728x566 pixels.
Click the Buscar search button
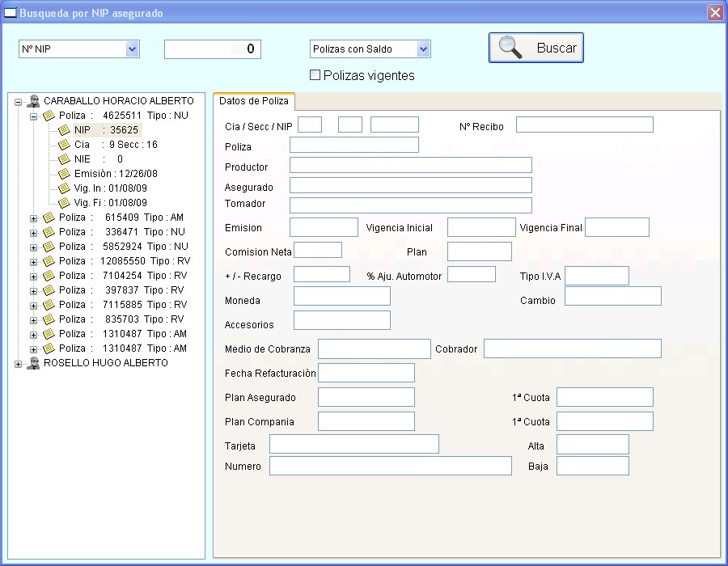(535, 48)
